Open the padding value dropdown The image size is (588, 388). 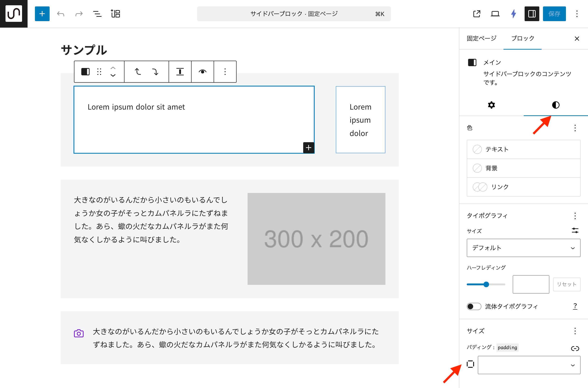coord(529,365)
